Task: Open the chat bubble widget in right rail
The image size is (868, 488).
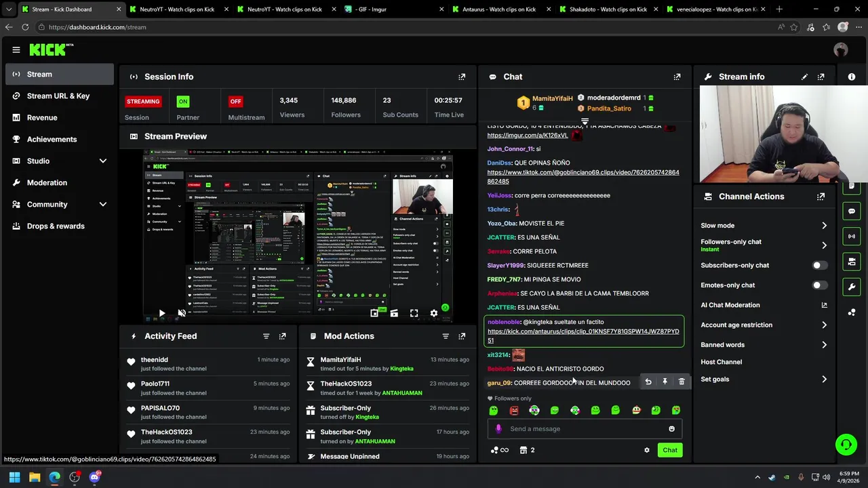Action: click(x=852, y=211)
